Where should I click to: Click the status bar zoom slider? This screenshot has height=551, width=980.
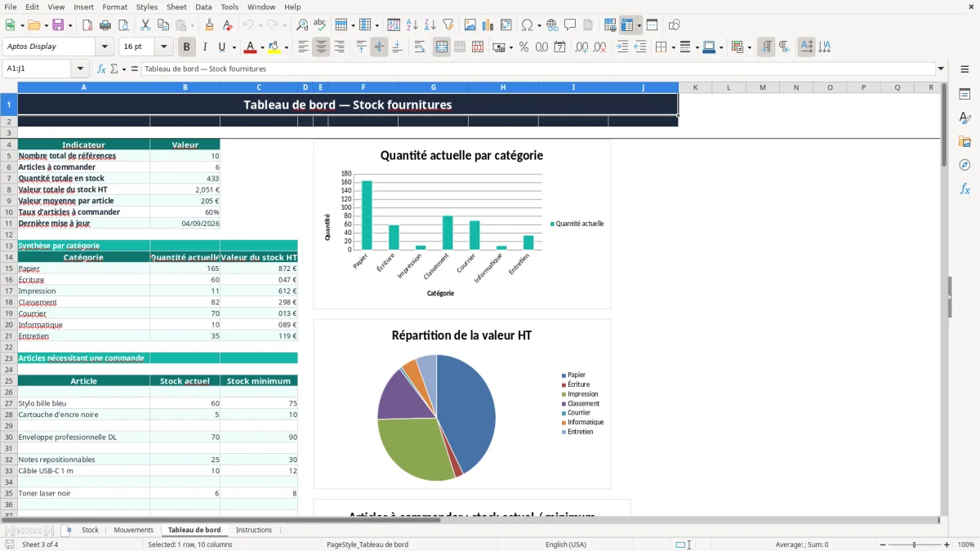[x=913, y=544]
